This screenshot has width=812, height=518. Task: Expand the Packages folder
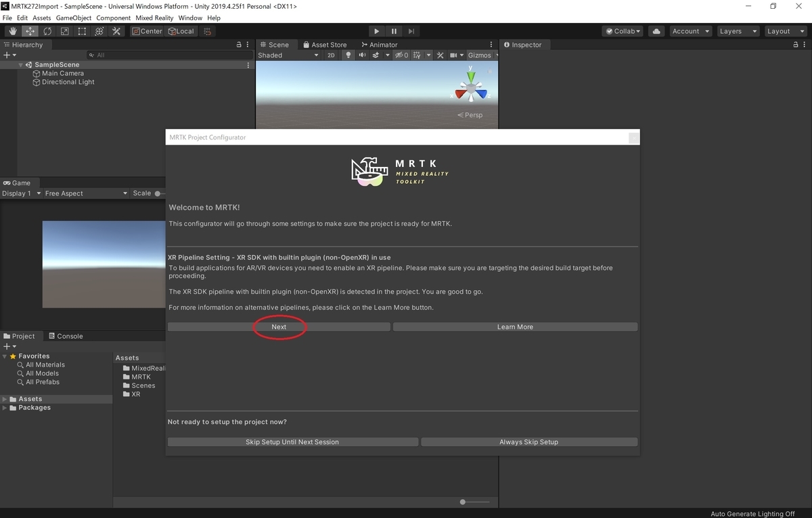tap(5, 408)
